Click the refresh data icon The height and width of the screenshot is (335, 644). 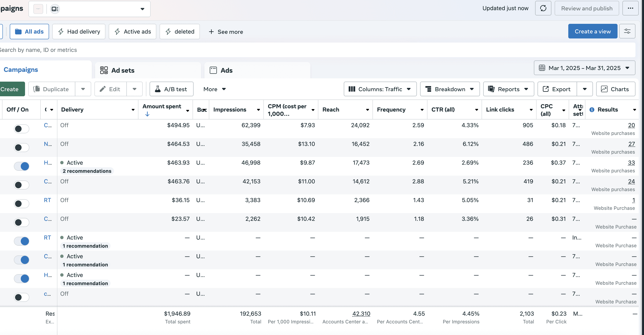pyautogui.click(x=543, y=8)
